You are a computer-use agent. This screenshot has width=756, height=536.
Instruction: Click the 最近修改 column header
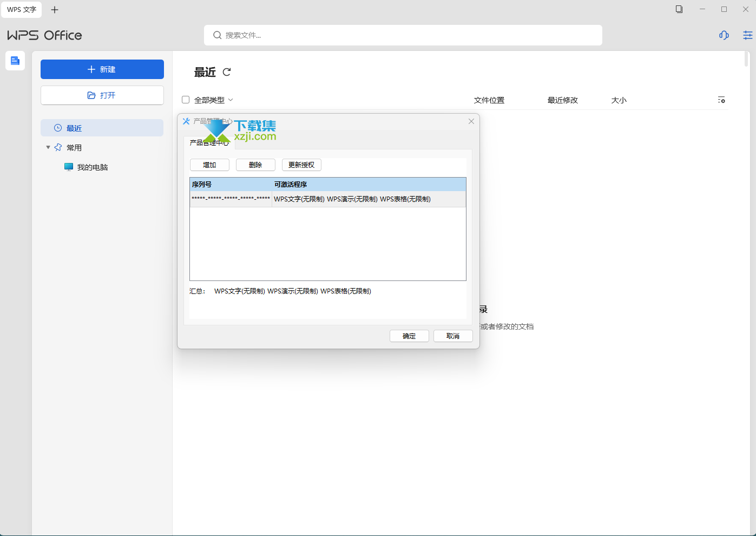(x=563, y=100)
